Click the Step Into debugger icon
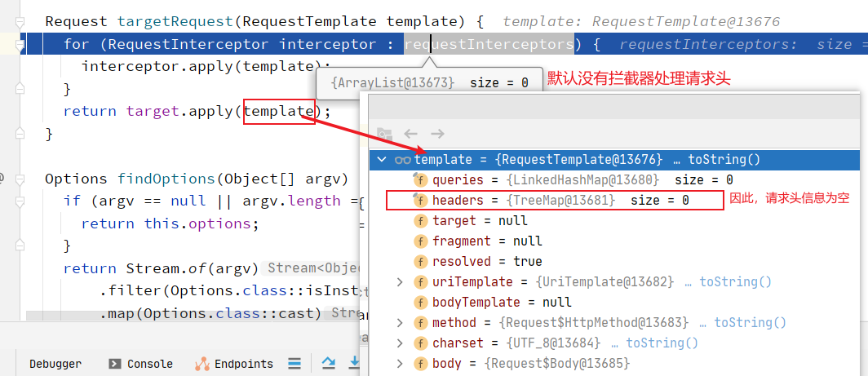Viewport: 868px width, 376px height. 354,363
